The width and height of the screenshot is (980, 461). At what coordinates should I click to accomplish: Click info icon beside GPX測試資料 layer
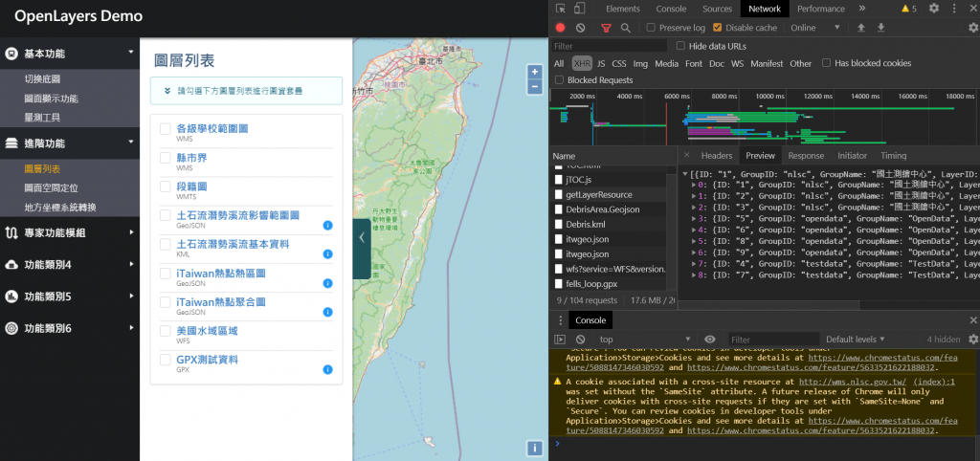pyautogui.click(x=327, y=369)
